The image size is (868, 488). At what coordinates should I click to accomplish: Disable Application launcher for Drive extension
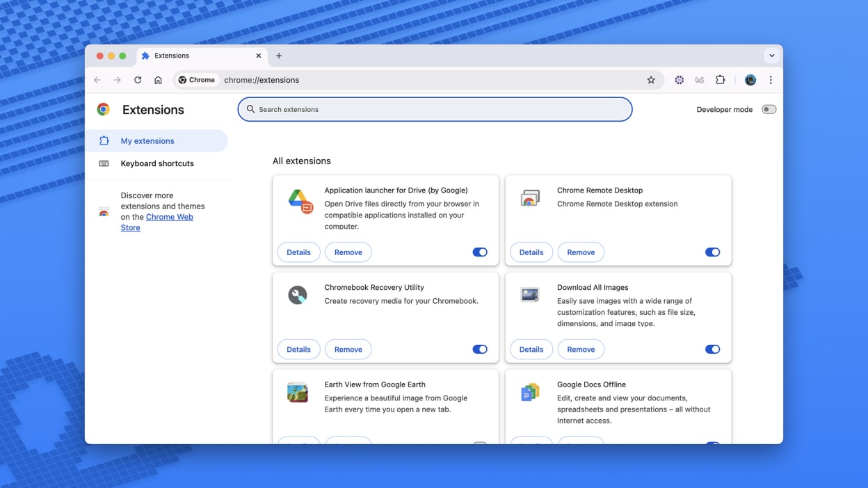[x=480, y=252]
